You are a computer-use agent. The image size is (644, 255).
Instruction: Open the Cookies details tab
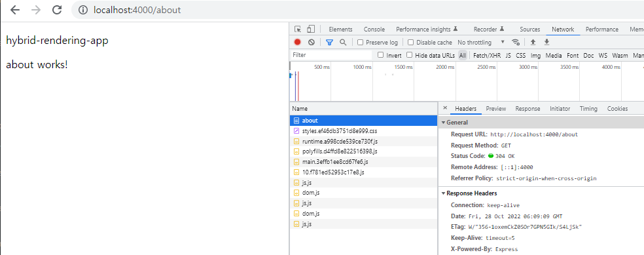point(617,109)
